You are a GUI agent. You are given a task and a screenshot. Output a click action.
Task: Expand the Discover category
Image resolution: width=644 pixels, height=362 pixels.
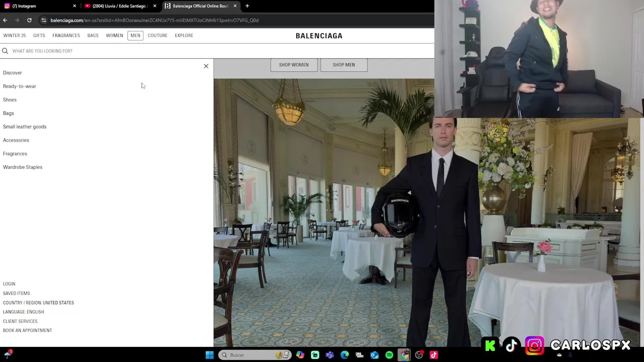coord(13,73)
